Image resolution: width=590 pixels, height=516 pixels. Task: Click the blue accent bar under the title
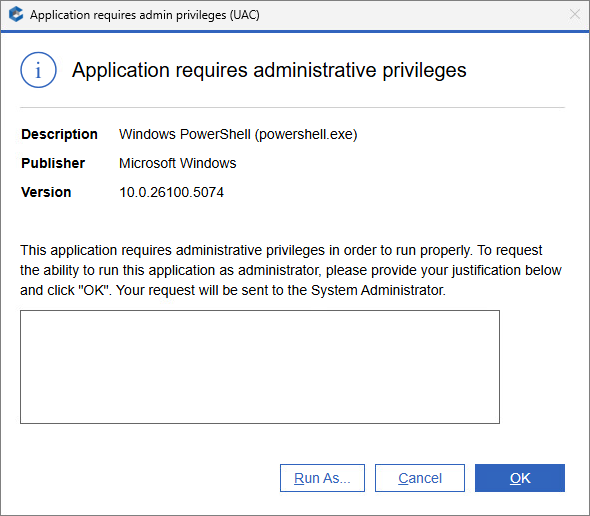point(295,32)
